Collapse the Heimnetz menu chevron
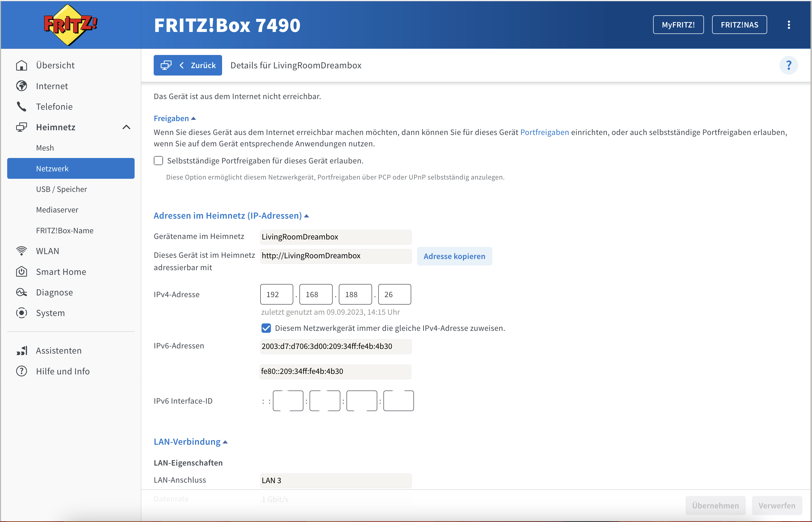Image resolution: width=812 pixels, height=522 pixels. 126,127
